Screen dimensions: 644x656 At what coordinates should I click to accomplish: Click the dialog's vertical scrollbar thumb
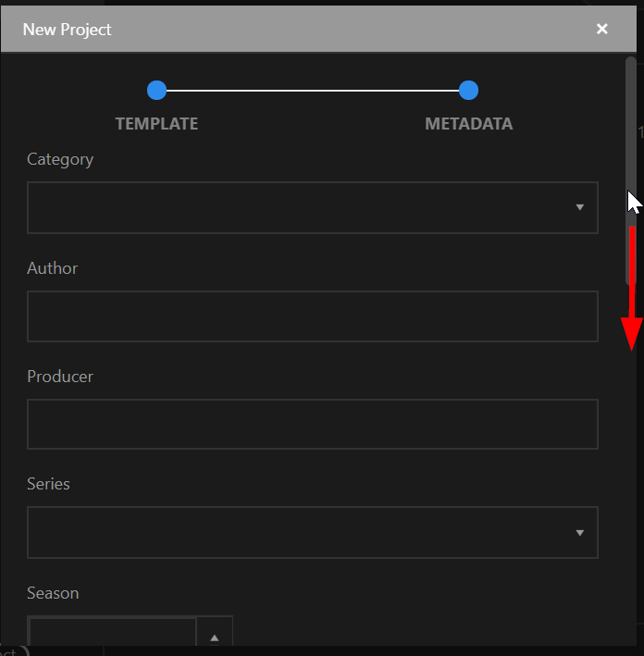(631, 170)
